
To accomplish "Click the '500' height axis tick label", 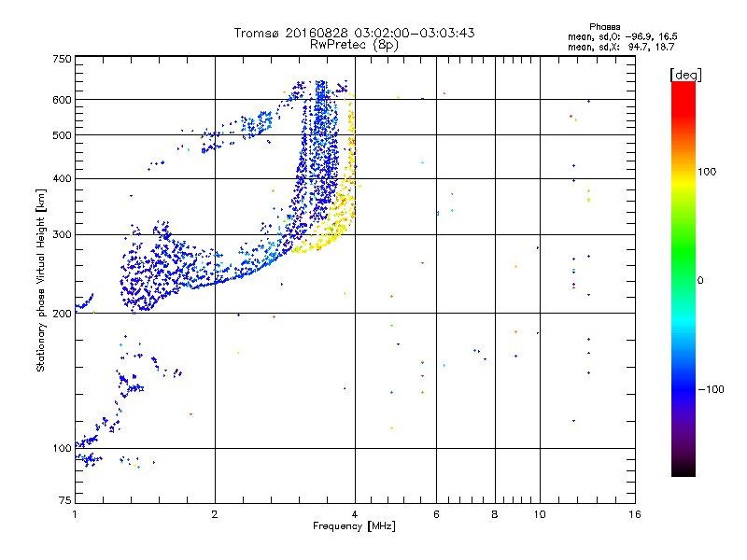I will (x=62, y=135).
